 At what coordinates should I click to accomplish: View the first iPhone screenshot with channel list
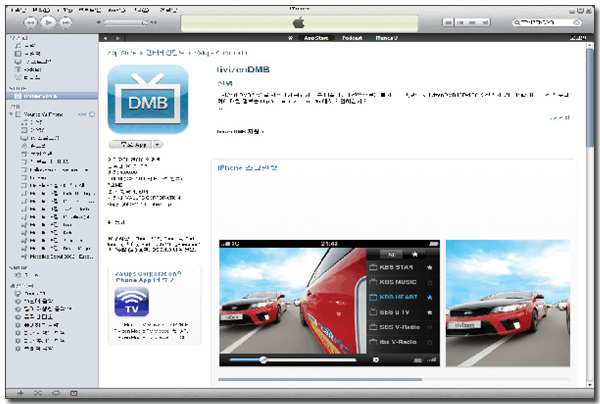point(329,303)
